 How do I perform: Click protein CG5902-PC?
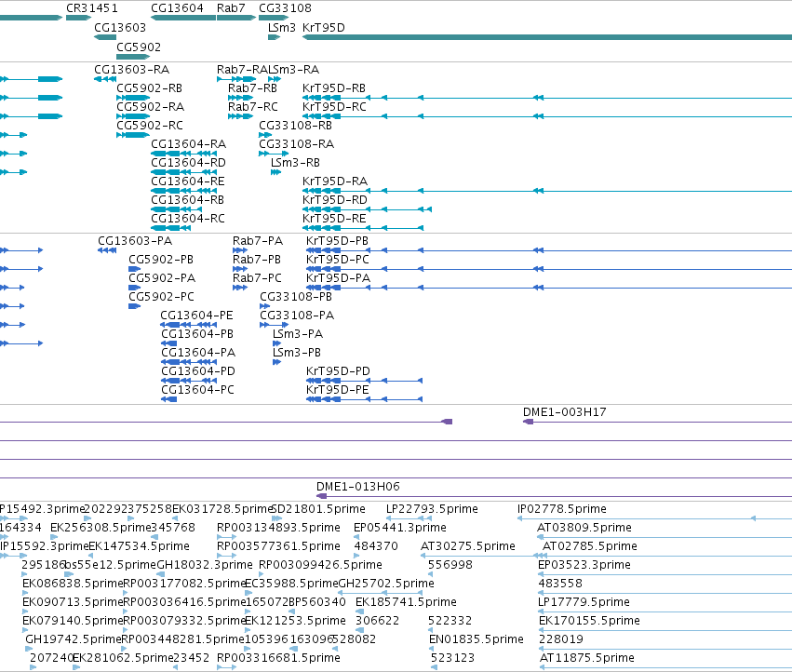pyautogui.click(x=161, y=297)
